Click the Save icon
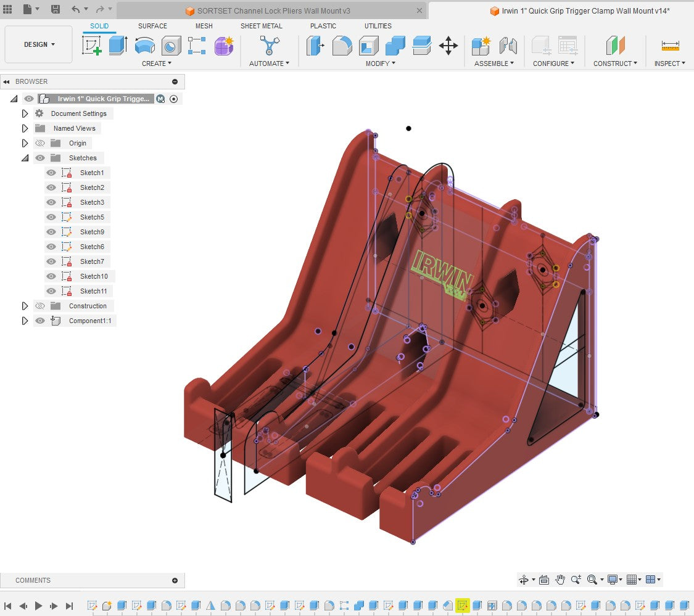 55,9
